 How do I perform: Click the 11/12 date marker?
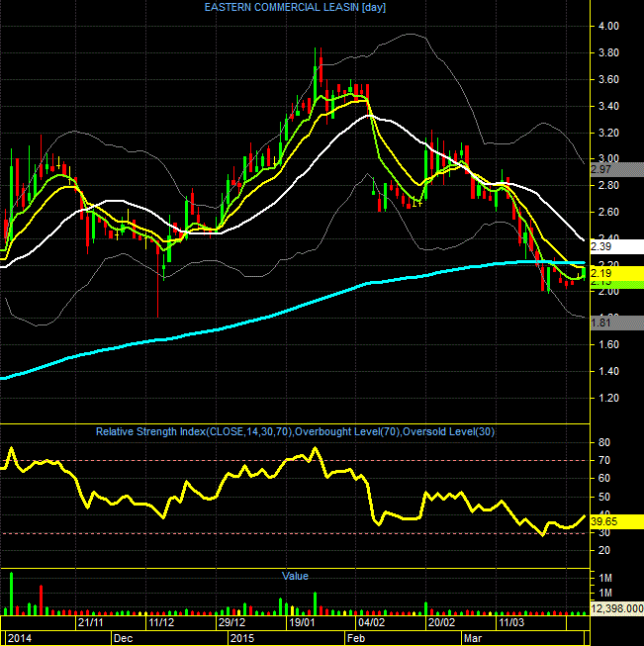pos(161,622)
